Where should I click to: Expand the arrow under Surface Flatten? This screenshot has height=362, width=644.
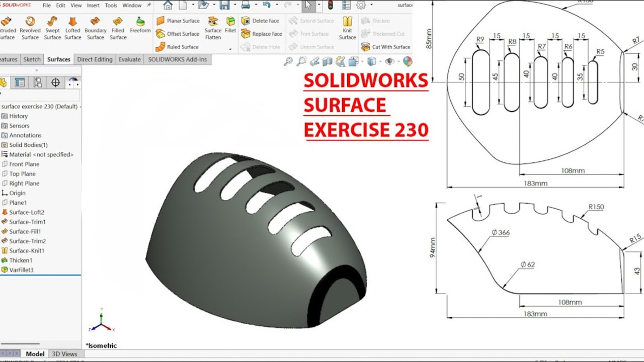coord(230,49)
